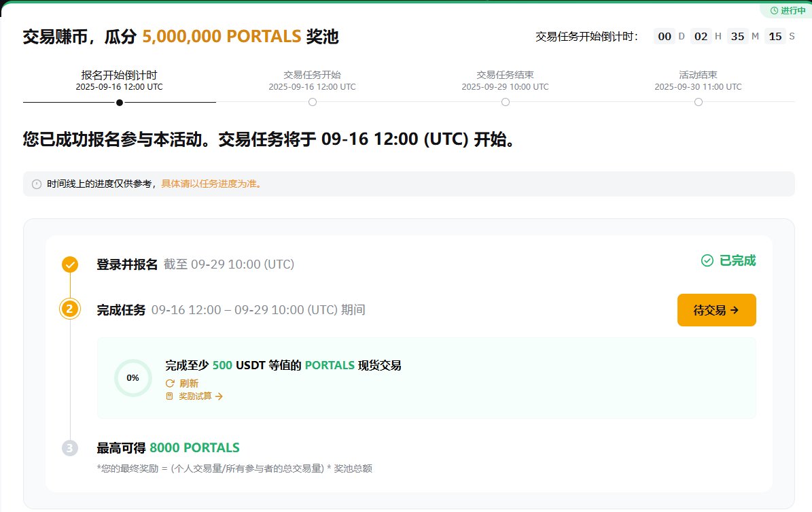Click the 完成任务 step title
This screenshot has width=812, height=512.
[121, 310]
